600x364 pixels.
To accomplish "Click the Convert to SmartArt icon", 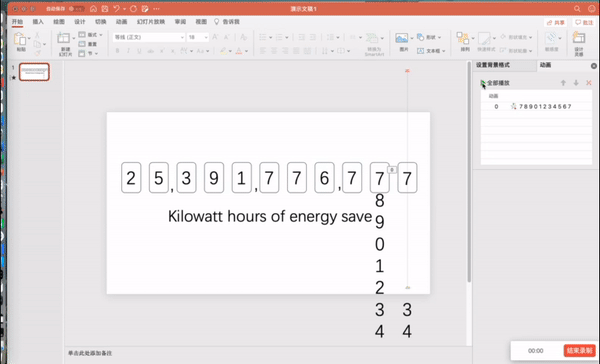I will (372, 38).
